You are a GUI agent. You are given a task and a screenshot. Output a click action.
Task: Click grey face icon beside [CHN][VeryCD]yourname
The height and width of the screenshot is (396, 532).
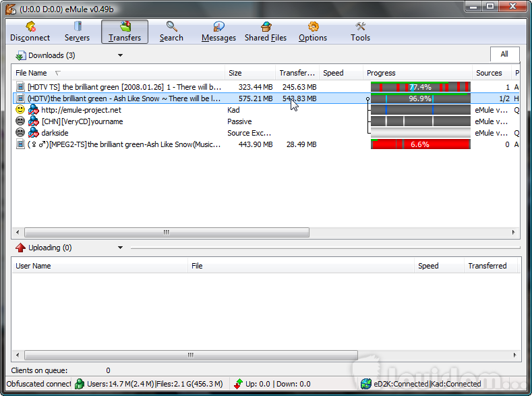[20, 121]
